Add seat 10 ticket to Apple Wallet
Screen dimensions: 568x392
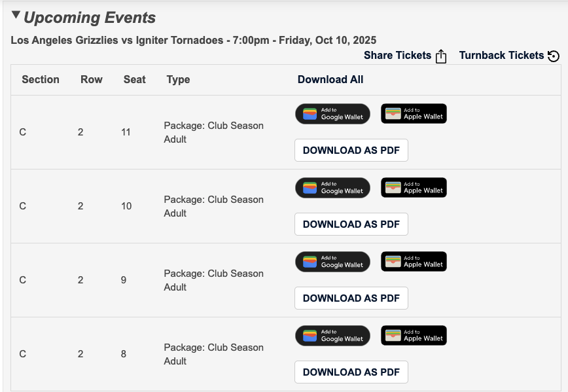(x=414, y=188)
